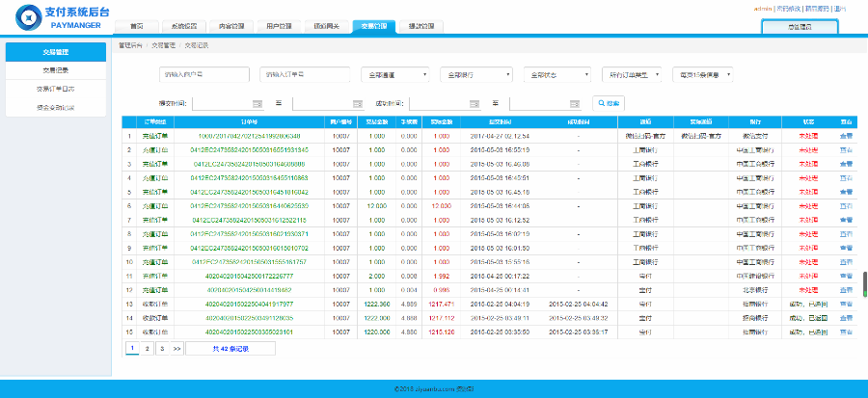Image resolution: width=868 pixels, height=398 pixels.
Task: Open the 查看 link in row 13
Action: (846, 304)
